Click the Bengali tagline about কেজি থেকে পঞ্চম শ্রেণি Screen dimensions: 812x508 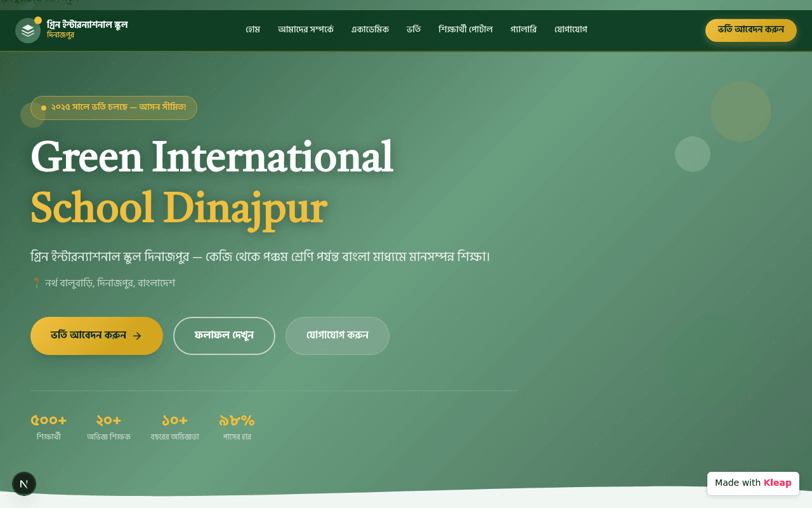click(x=260, y=257)
